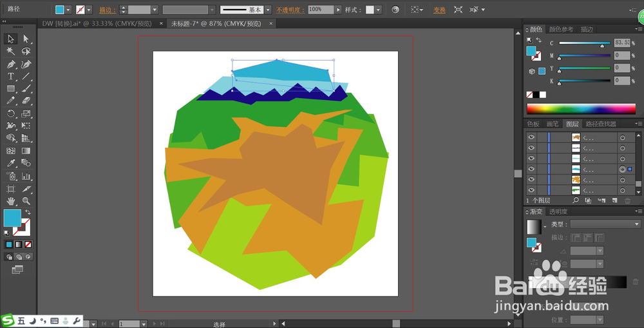Select the Scale tool
This screenshot has height=328, width=644.
(26, 113)
